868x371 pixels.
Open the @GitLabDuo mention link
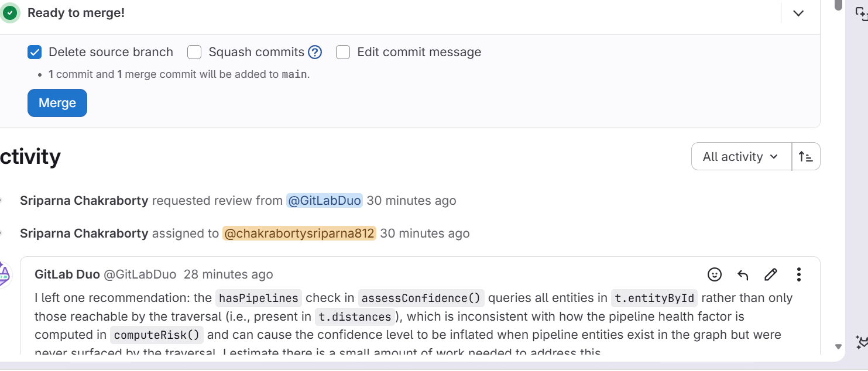pyautogui.click(x=324, y=201)
